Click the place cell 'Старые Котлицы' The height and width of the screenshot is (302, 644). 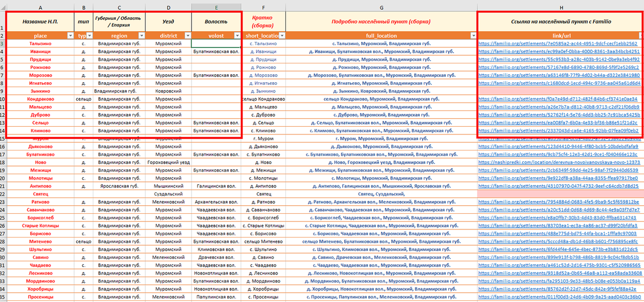click(x=41, y=226)
